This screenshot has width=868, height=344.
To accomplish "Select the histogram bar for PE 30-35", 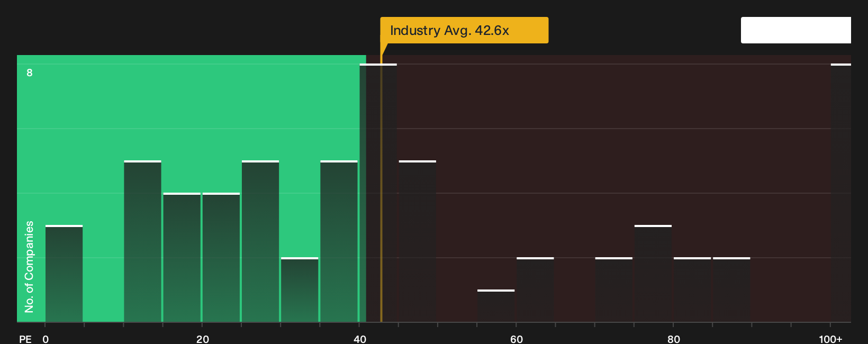I will pyautogui.click(x=300, y=289).
